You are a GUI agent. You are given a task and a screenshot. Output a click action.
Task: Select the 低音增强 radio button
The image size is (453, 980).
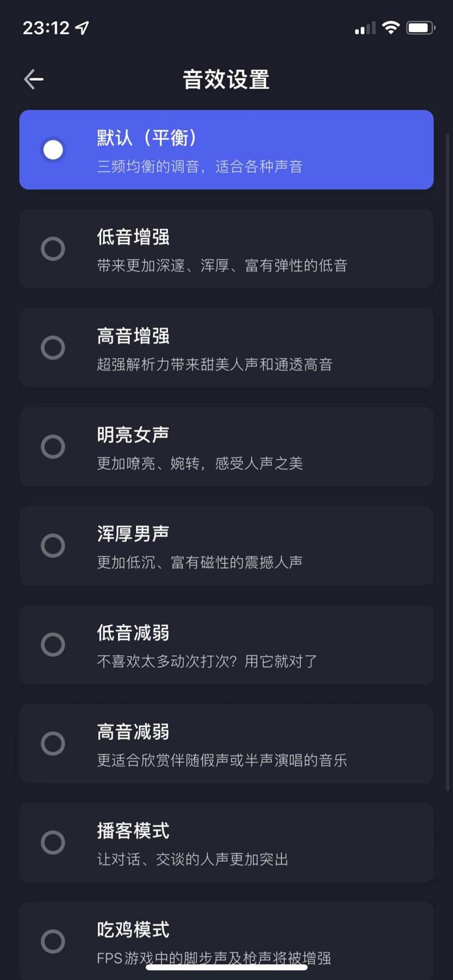point(53,249)
